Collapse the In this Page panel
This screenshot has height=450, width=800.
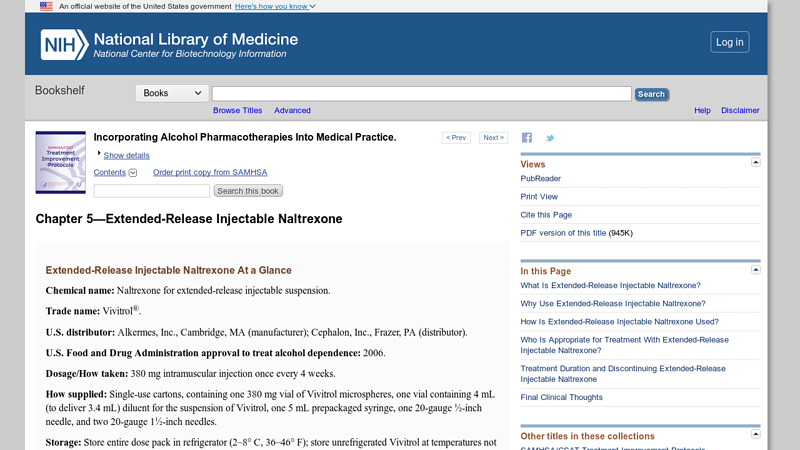756,269
